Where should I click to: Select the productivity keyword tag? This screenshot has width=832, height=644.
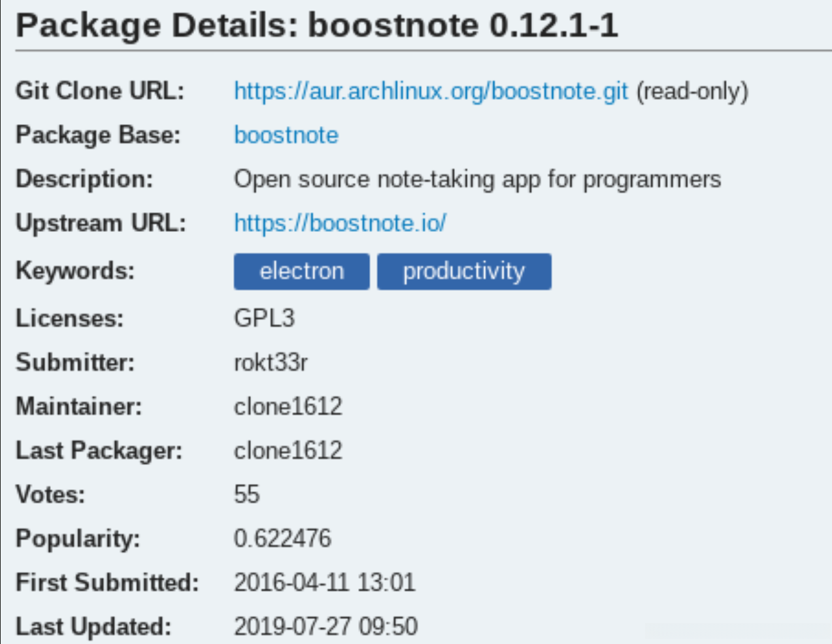pyautogui.click(x=464, y=271)
